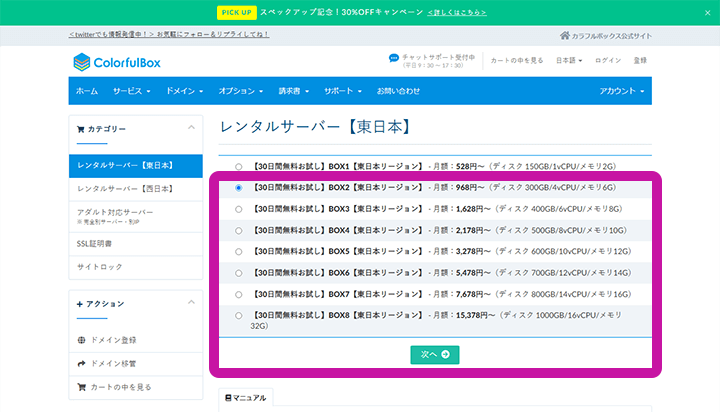Click the home icon for カラフルボックス公式サイト
The image size is (720, 412).
tap(565, 35)
